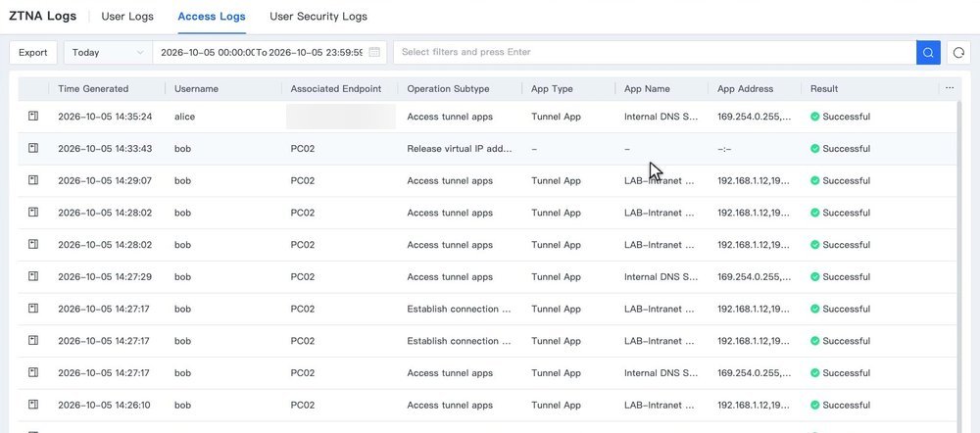Screen dimensions: 980x433
Task: Click the blue search magnifier button
Action: 928,53
